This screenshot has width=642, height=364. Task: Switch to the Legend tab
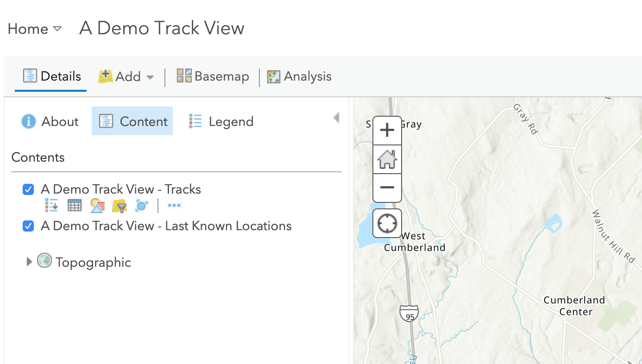pyautogui.click(x=221, y=121)
